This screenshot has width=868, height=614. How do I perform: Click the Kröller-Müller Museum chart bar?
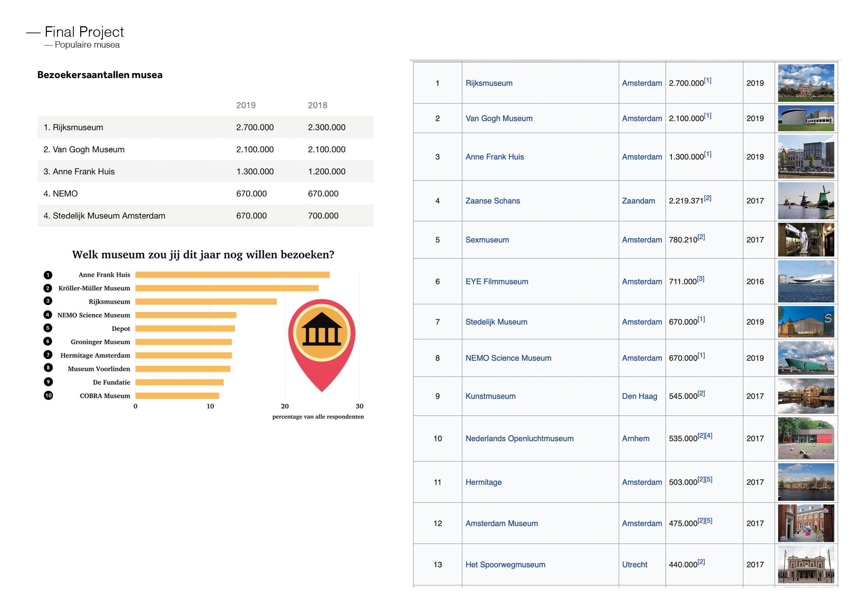click(x=227, y=288)
